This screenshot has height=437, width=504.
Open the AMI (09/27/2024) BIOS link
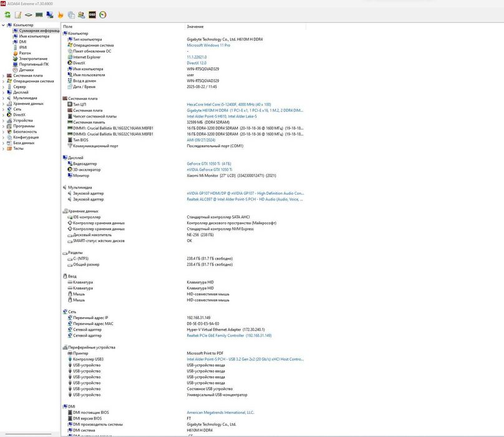pos(201,140)
